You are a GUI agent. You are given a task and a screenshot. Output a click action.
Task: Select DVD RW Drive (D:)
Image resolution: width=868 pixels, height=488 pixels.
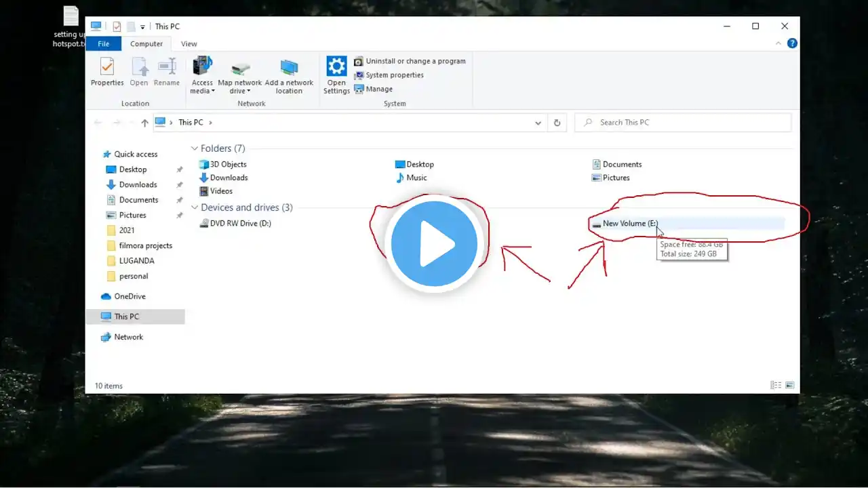(x=235, y=223)
